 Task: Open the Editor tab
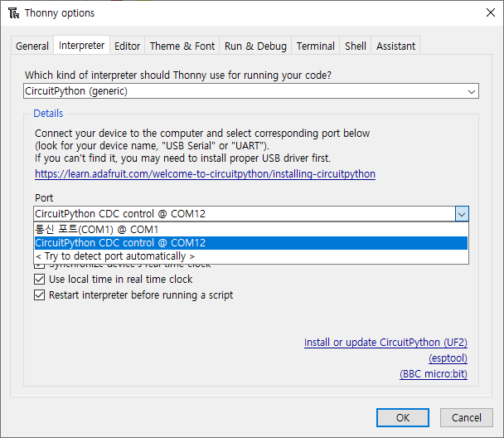click(128, 46)
